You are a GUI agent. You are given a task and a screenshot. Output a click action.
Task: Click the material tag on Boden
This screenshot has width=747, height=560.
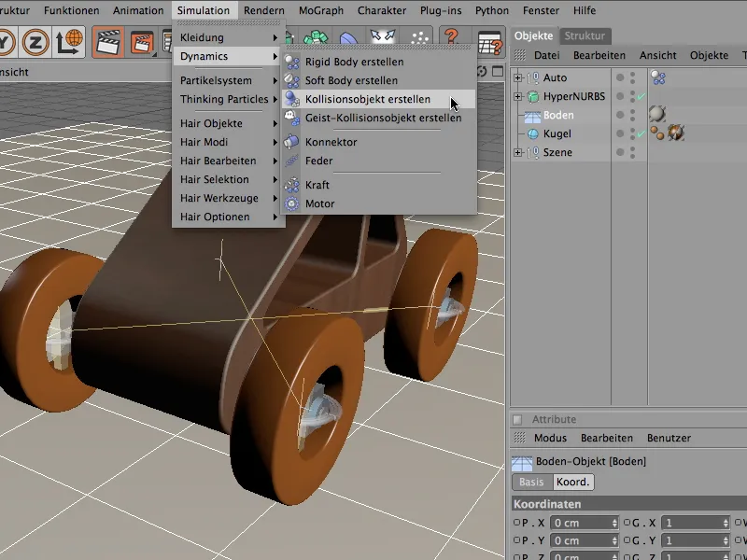tap(658, 115)
